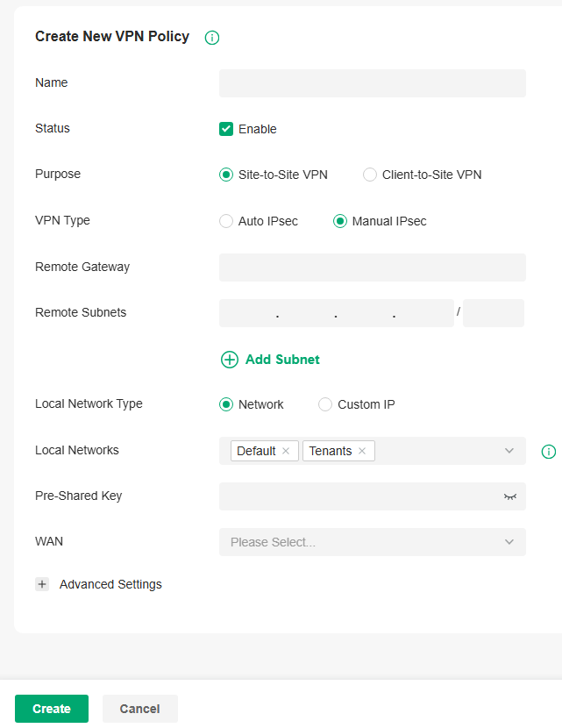This screenshot has height=728, width=562.
Task: Click the subnet prefix box after the slash
Action: 493,312
